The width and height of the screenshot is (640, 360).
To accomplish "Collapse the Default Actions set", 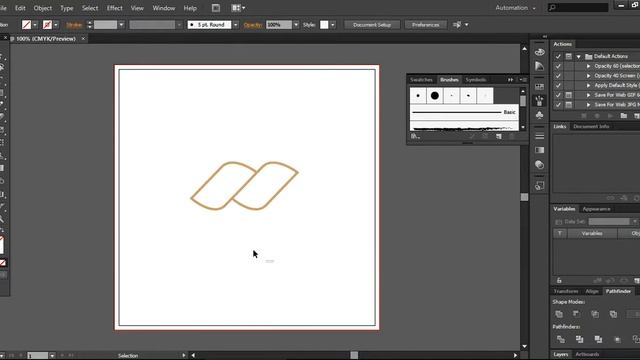I will [x=579, y=56].
